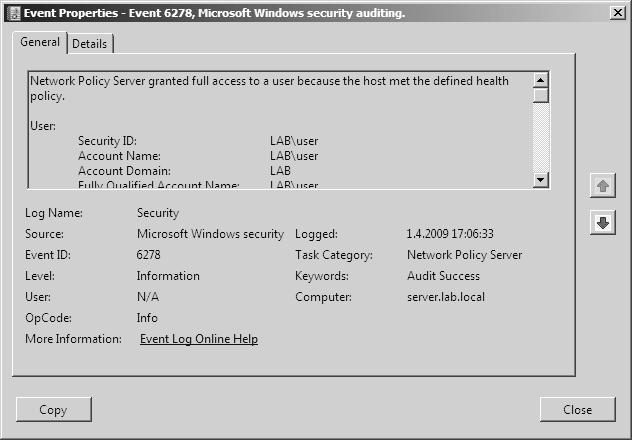Click the scrollbar thumb in description box
The width and height of the screenshot is (632, 440).
(x=541, y=95)
